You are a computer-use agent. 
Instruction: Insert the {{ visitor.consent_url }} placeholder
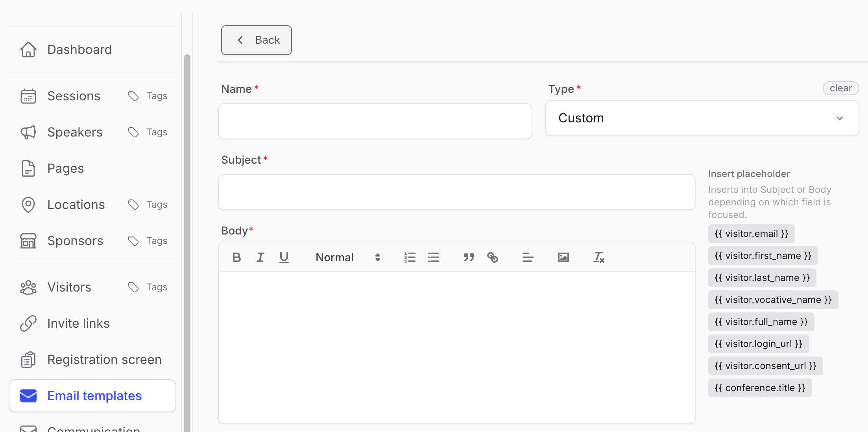pos(765,366)
